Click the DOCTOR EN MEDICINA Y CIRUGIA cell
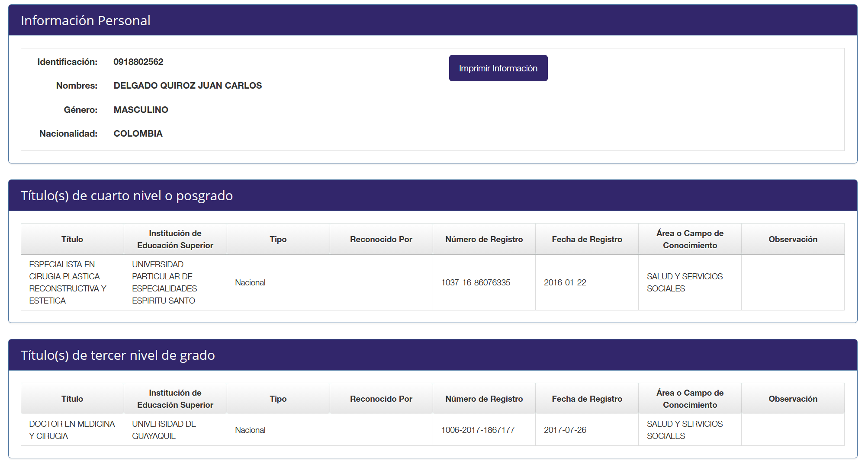 coord(72,430)
